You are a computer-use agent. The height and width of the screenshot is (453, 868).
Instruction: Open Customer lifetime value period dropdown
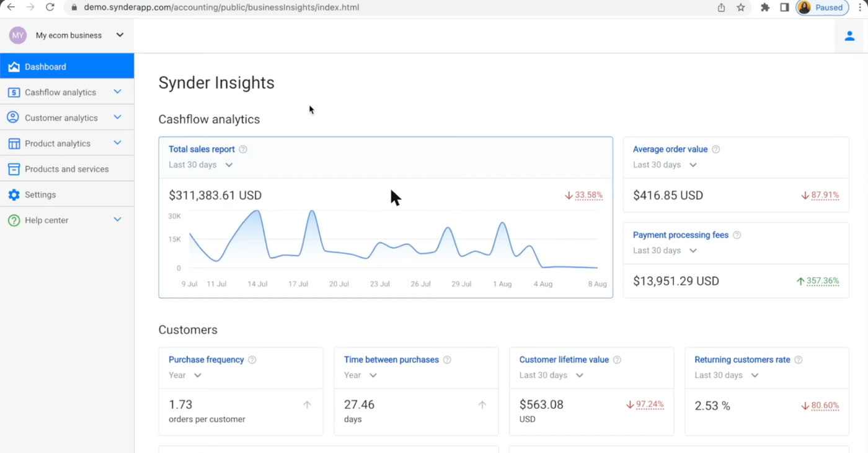(x=552, y=375)
